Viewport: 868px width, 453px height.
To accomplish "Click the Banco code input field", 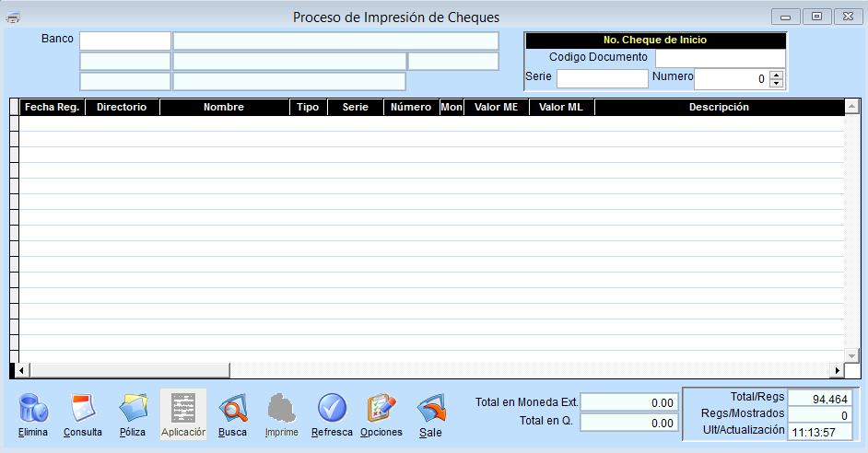I will click(125, 41).
